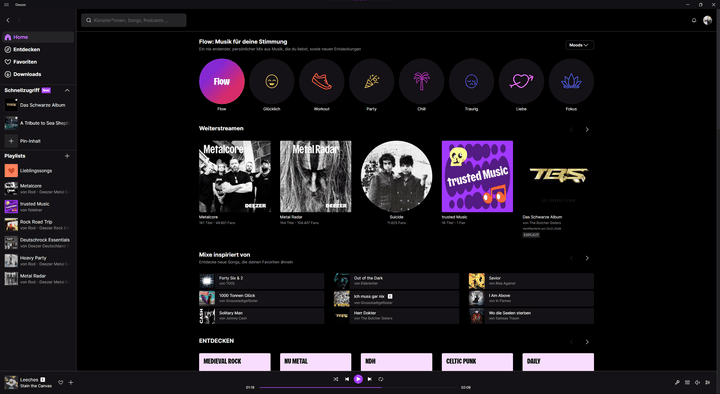Viewport: 720px width, 394px height.
Task: Open the trusted Music purple cover
Action: tap(477, 176)
